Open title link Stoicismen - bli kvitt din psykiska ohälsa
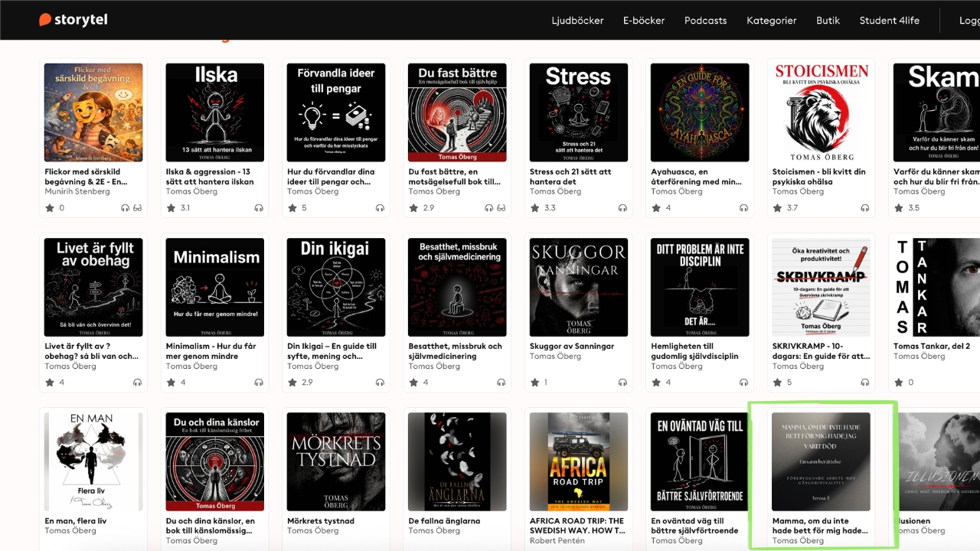980x551 pixels. [x=818, y=177]
